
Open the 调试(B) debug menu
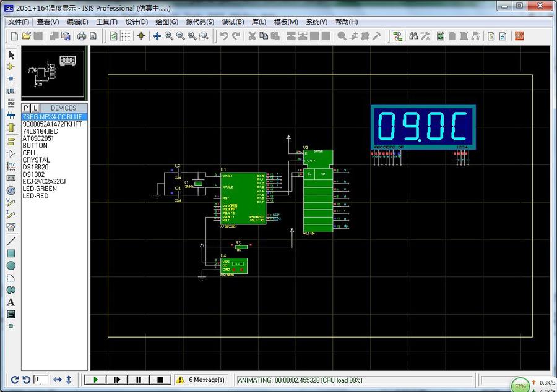tap(233, 22)
